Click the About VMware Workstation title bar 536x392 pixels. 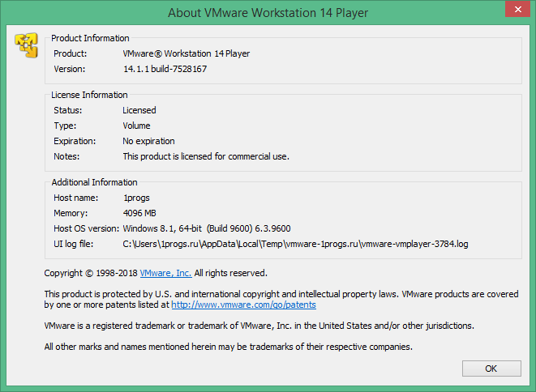[268, 12]
